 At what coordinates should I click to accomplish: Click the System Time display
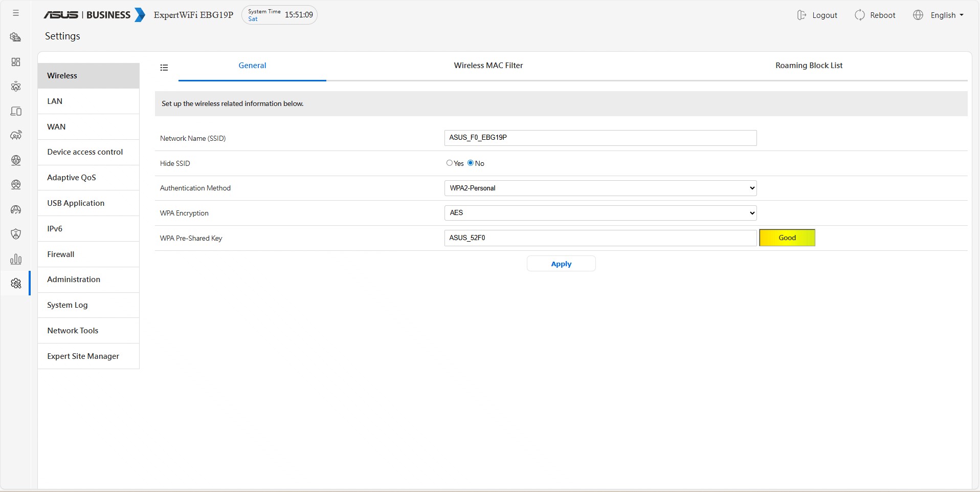(279, 15)
